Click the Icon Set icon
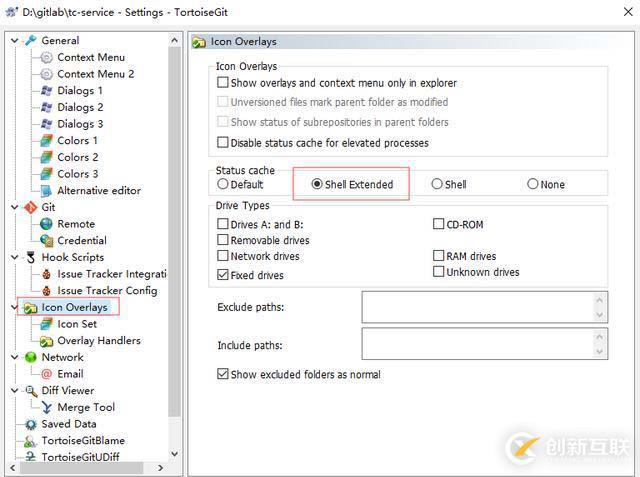640x477 pixels. tap(47, 324)
